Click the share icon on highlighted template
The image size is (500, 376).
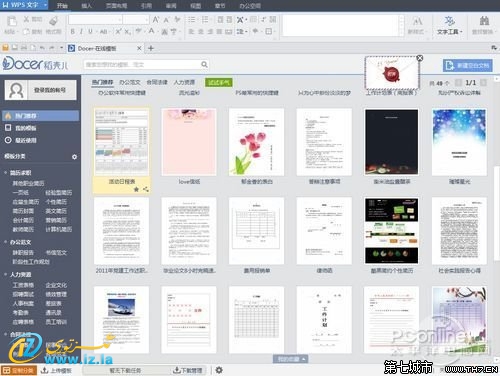(146, 189)
